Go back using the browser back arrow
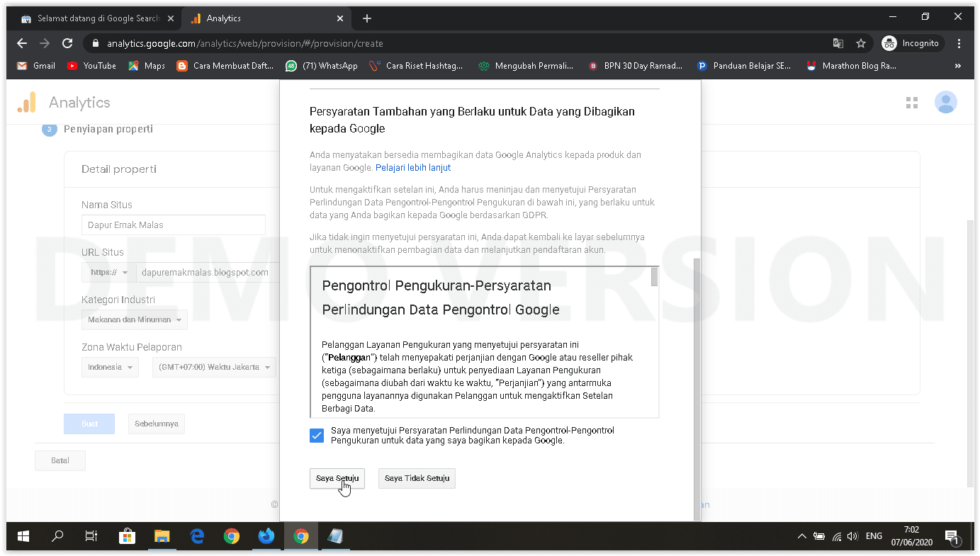The width and height of the screenshot is (980, 556). click(22, 43)
